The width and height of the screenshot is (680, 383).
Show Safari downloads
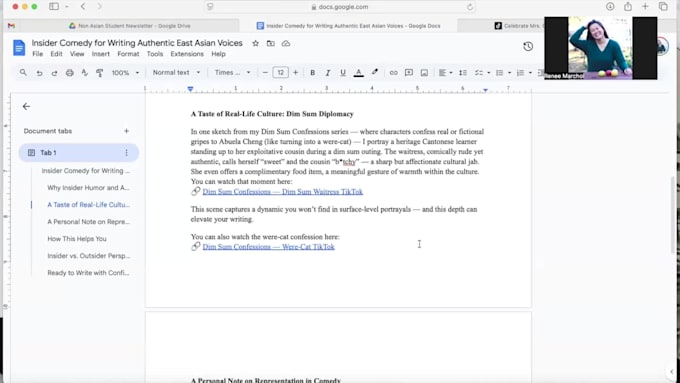click(610, 7)
